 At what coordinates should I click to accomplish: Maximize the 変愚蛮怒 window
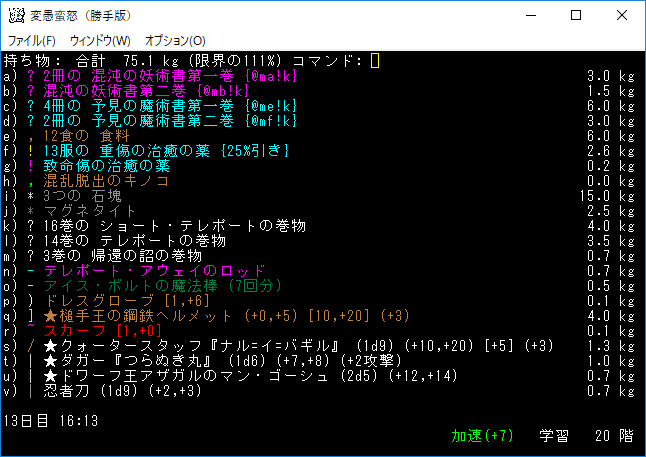[576, 15]
